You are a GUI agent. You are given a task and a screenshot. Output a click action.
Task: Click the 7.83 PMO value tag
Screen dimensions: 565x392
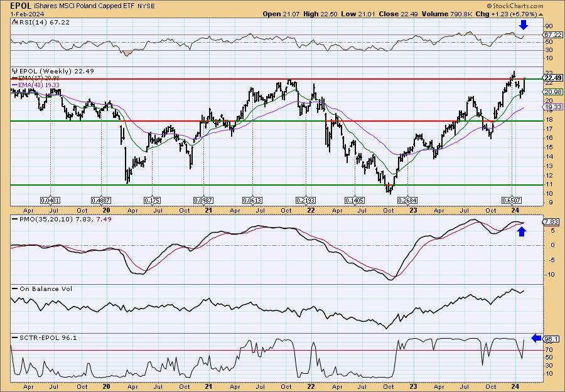point(552,222)
